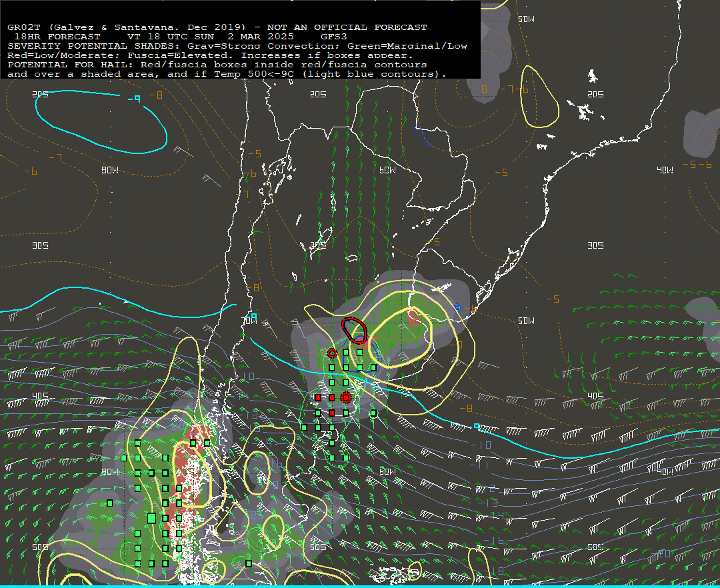This screenshot has height=588, width=720.
Task: Click the blue '-16' isotherm label in the South Atlantic
Action: point(493,540)
